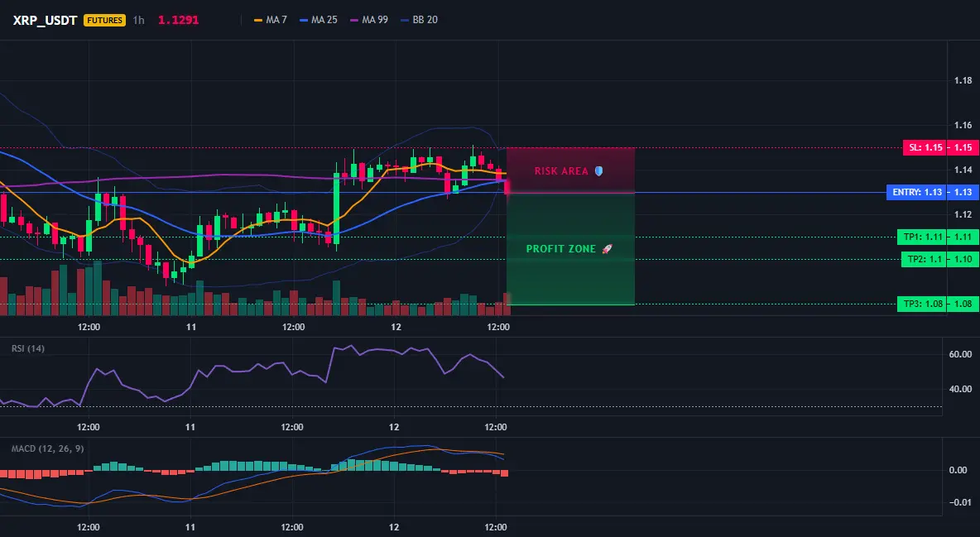Image resolution: width=980 pixels, height=537 pixels.
Task: Click the latest red candle at entry line
Action: pos(507,188)
